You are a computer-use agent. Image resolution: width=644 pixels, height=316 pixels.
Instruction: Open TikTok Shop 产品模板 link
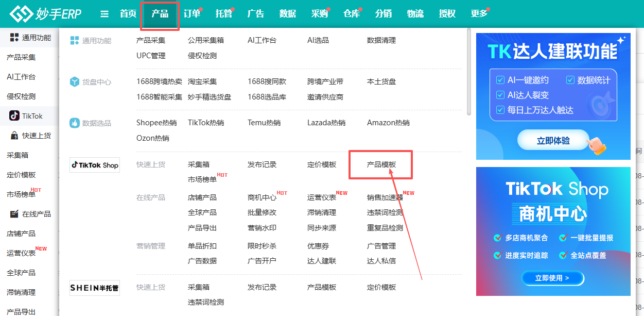[381, 164]
